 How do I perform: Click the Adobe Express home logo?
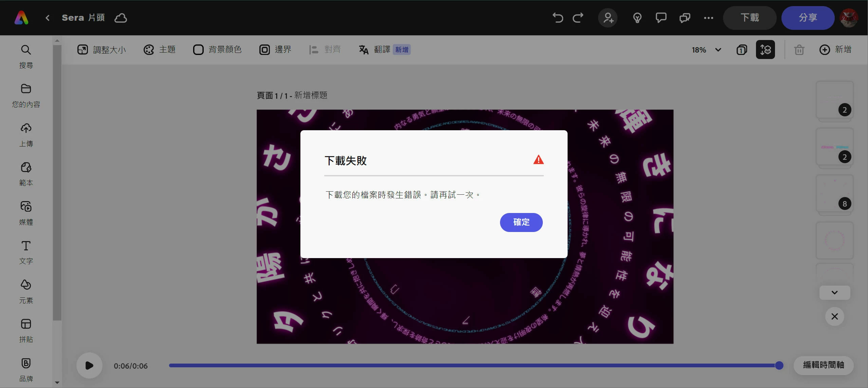(21, 18)
